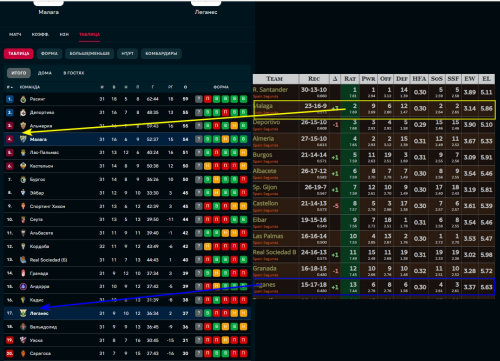
Task: Select the ДОМА standings filter
Action: coord(45,73)
